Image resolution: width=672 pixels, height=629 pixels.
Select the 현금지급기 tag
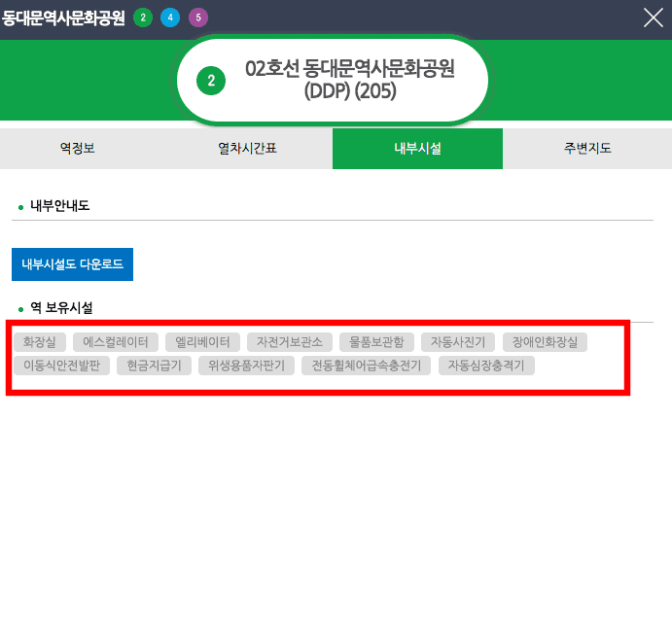[x=154, y=366]
